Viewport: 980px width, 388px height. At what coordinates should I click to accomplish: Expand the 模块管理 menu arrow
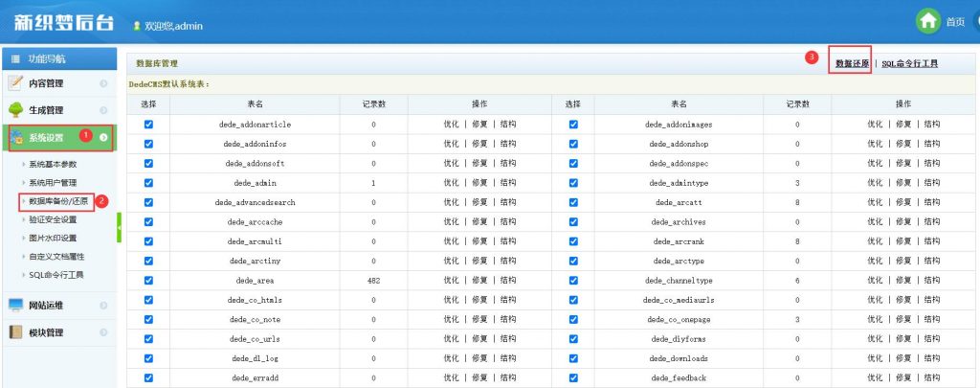(x=103, y=332)
